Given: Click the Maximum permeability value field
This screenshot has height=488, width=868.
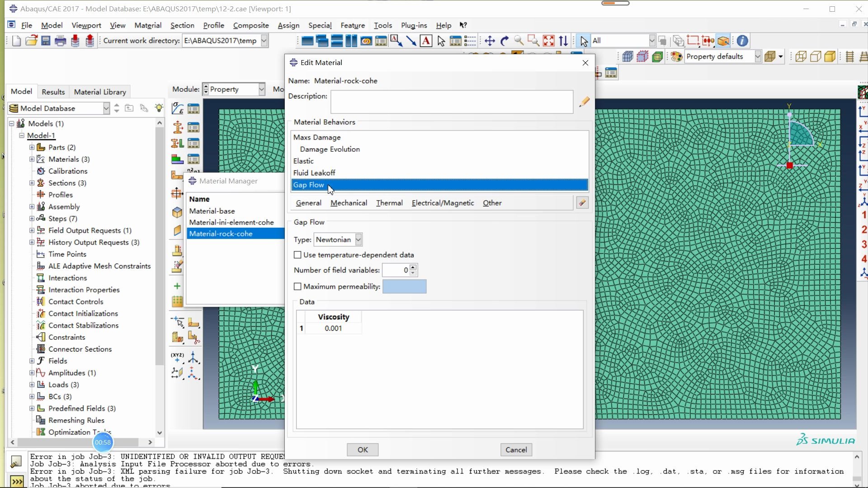Looking at the screenshot, I should pos(404,286).
